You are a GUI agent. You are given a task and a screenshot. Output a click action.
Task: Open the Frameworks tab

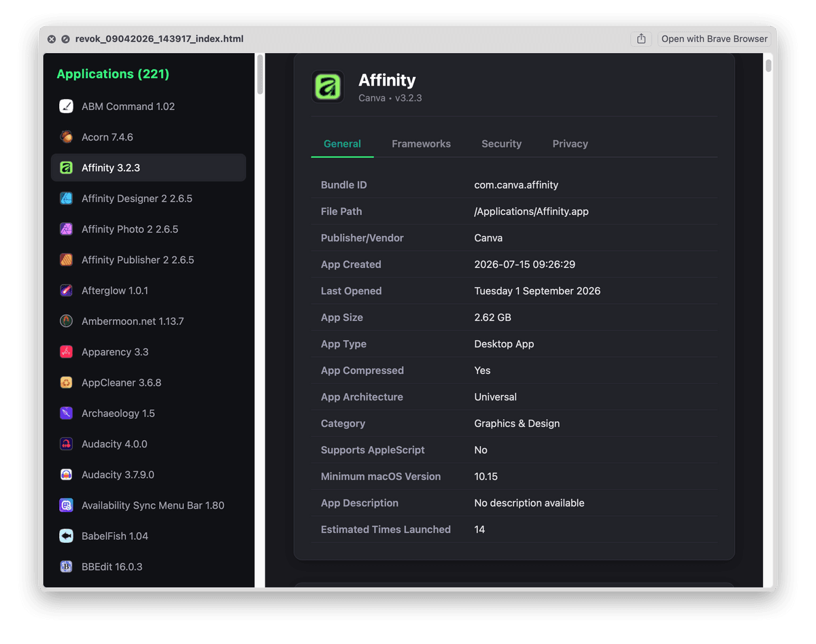tap(421, 143)
